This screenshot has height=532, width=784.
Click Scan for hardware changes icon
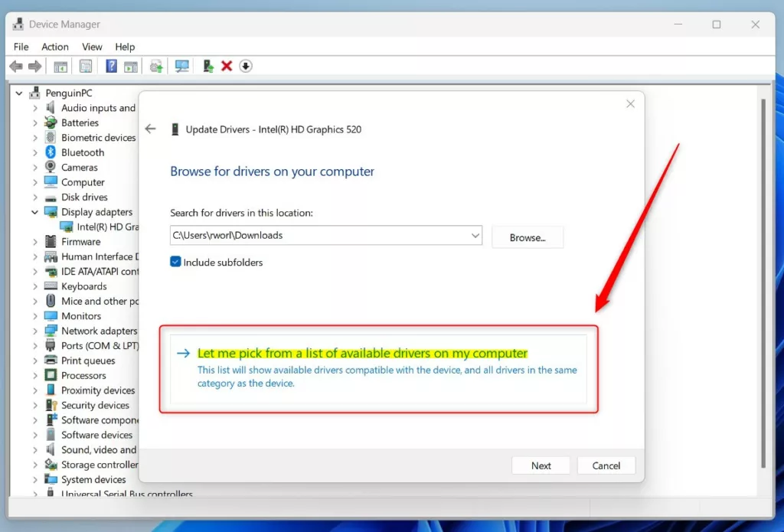(x=181, y=66)
